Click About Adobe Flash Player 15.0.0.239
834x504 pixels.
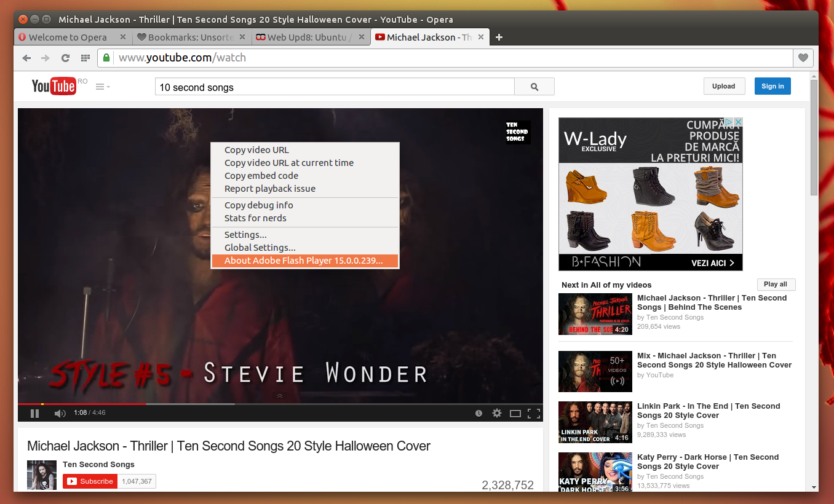pyautogui.click(x=305, y=261)
